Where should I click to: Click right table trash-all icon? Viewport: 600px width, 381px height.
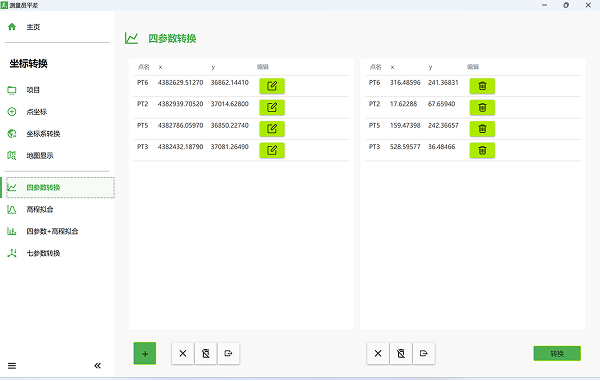click(x=401, y=353)
